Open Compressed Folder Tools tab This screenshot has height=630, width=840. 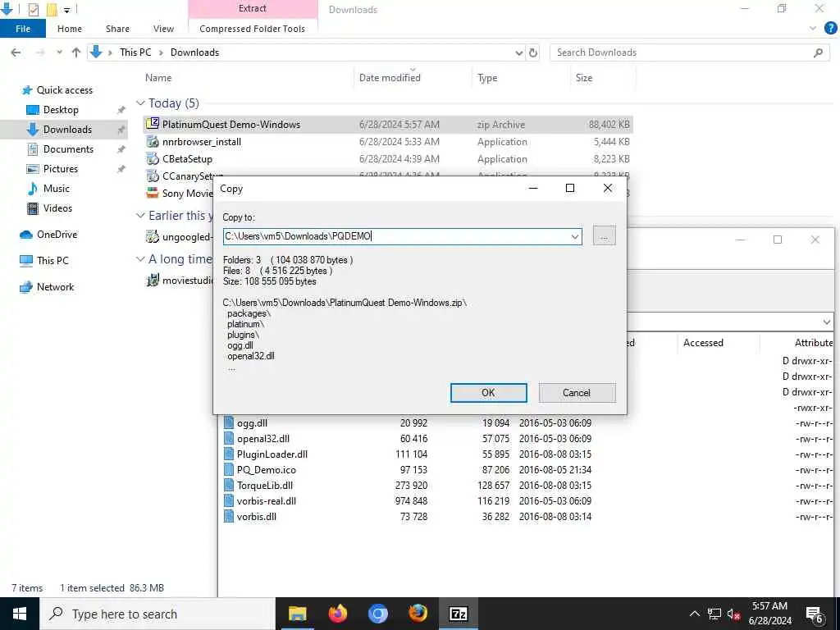click(x=253, y=29)
